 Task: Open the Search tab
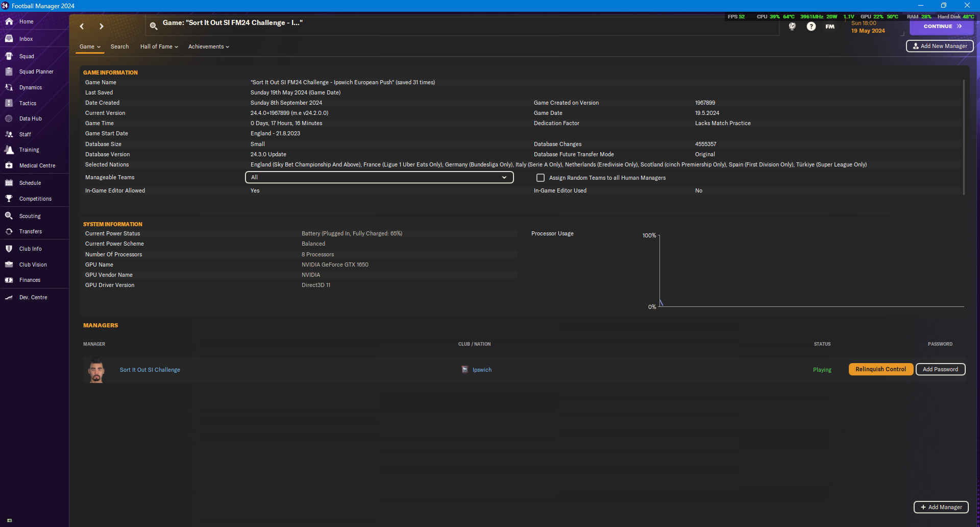point(119,46)
